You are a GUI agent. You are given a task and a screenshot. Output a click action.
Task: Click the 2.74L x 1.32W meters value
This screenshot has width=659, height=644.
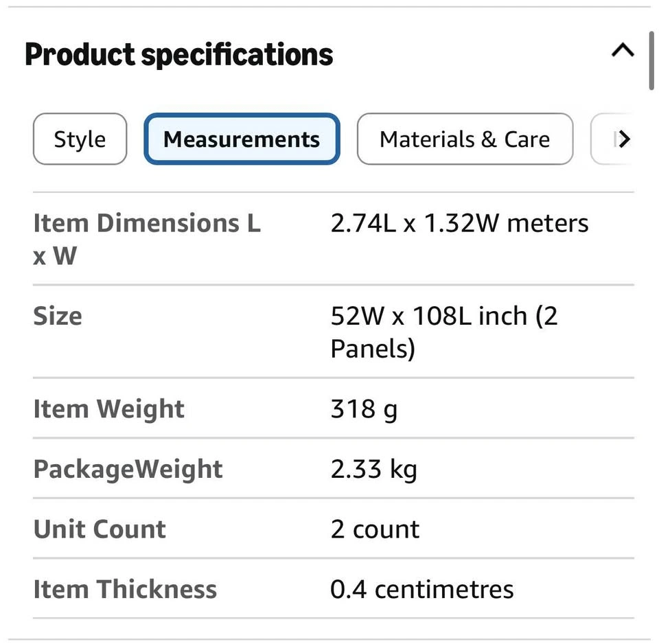click(x=459, y=223)
